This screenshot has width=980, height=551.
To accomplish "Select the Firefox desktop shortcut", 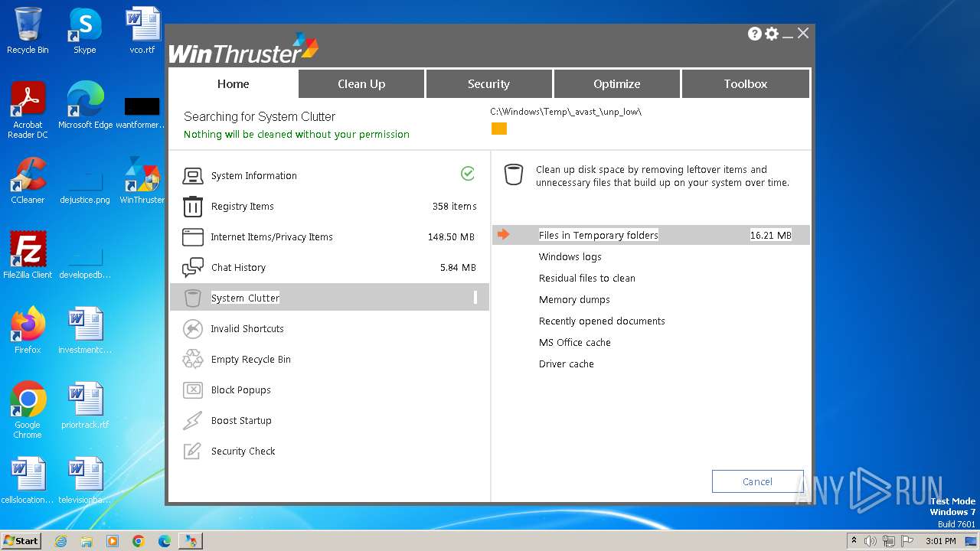I will click(x=28, y=331).
